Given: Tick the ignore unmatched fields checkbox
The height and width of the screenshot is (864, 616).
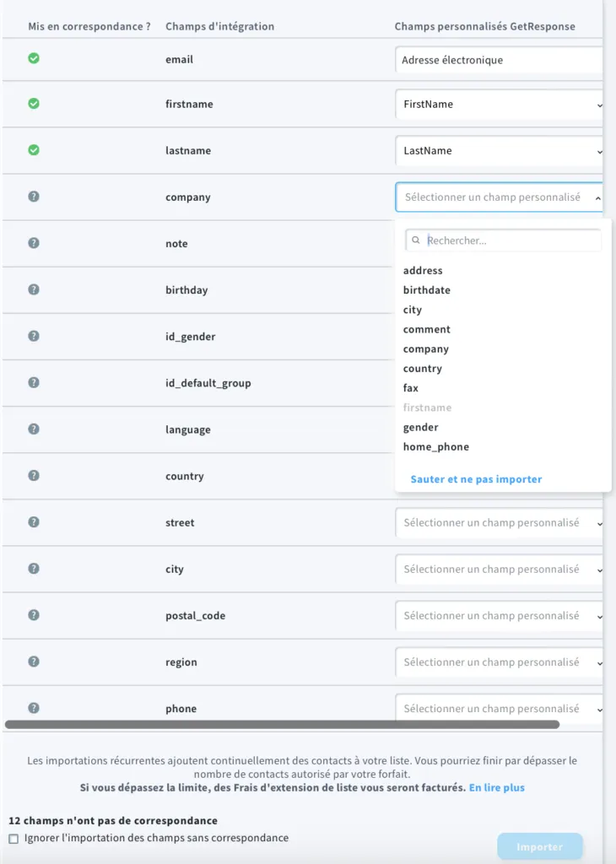Looking at the screenshot, I should tap(14, 839).
